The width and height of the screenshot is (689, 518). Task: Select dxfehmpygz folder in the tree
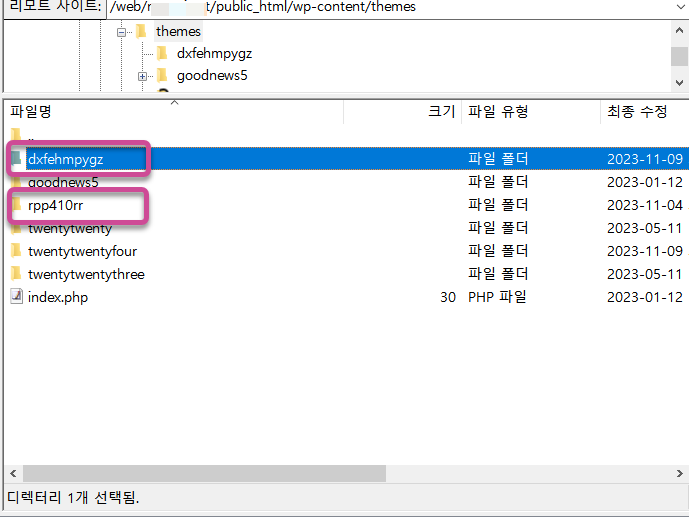pos(214,54)
